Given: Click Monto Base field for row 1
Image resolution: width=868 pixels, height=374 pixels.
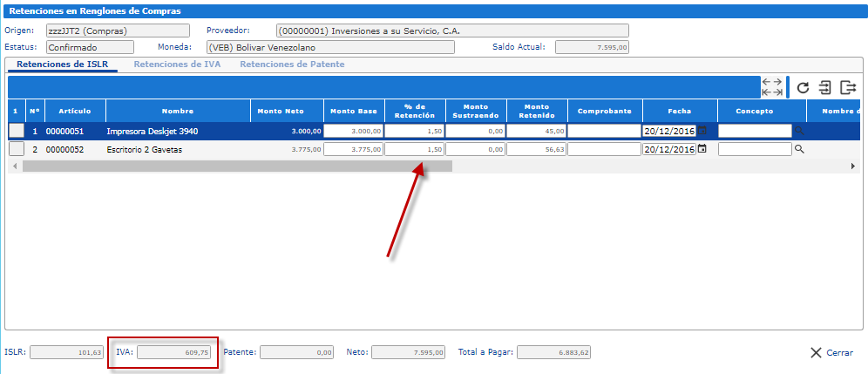Looking at the screenshot, I should click(x=353, y=131).
